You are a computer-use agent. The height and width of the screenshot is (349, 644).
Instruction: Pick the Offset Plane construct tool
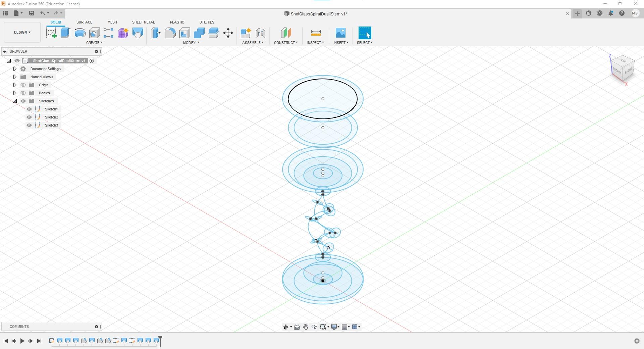(x=286, y=33)
